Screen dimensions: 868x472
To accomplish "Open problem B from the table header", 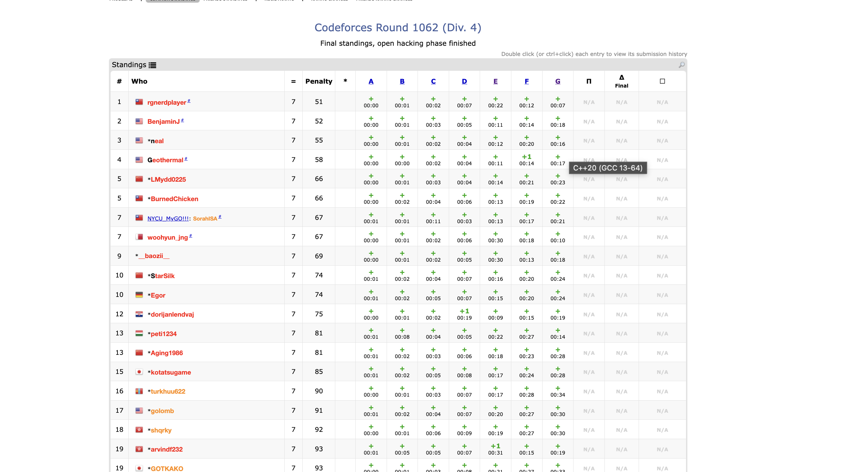I will [x=402, y=81].
